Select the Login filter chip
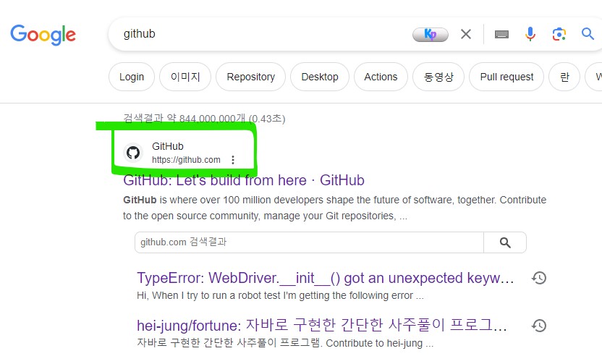Screen dimensions: 602x364 pos(132,77)
